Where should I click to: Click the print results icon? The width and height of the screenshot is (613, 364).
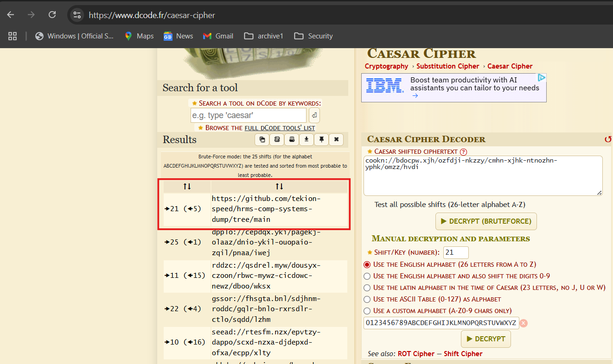coord(292,139)
